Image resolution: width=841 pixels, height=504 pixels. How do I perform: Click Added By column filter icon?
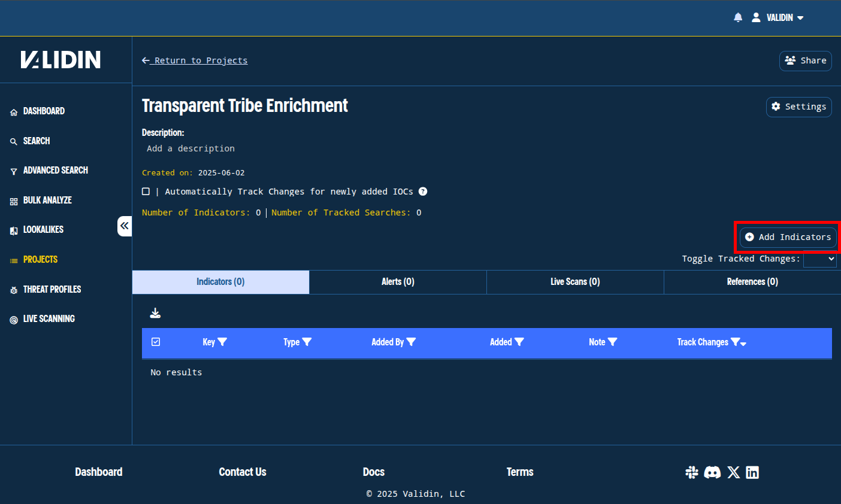(x=411, y=342)
